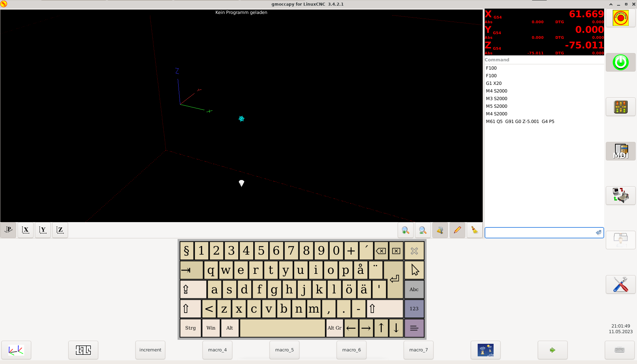Tap the Win key
This screenshot has height=364, width=637.
(x=211, y=328)
